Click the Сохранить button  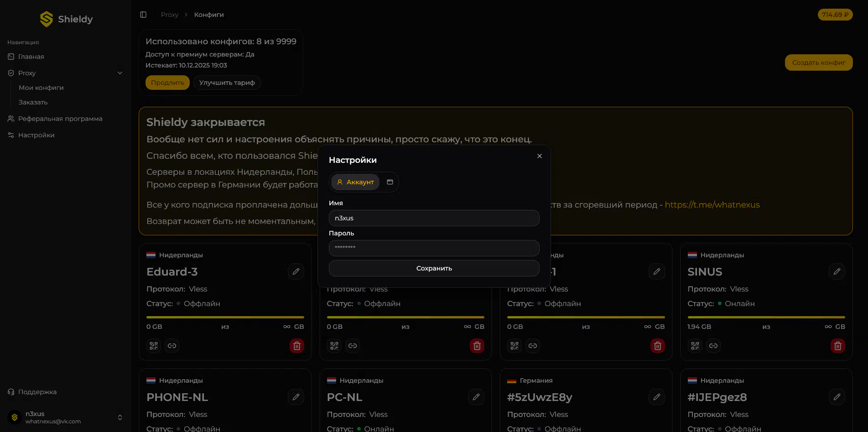click(434, 268)
